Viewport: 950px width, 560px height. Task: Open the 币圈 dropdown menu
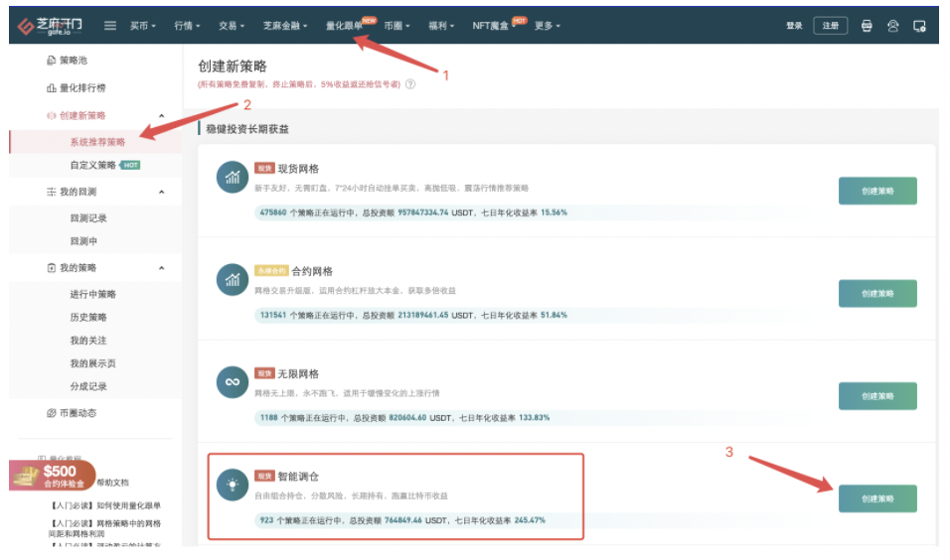click(x=396, y=26)
